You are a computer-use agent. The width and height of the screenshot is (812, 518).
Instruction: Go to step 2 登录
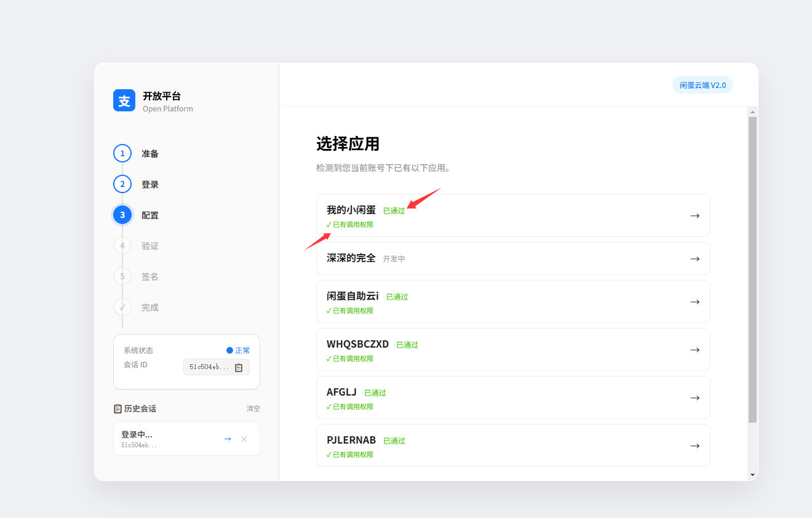point(122,184)
